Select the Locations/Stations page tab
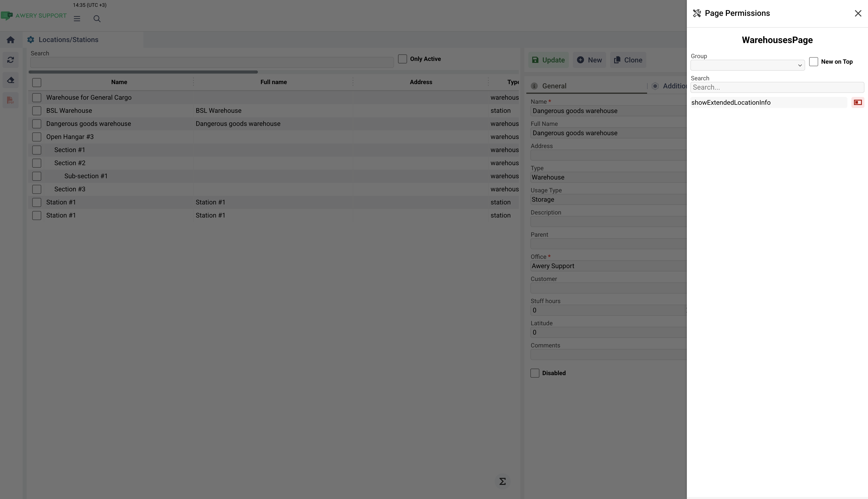Image resolution: width=868 pixels, height=499 pixels. pyautogui.click(x=68, y=40)
